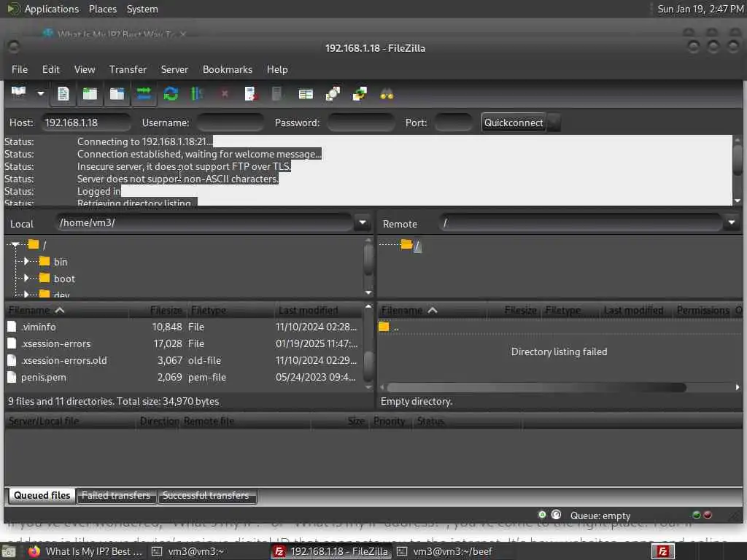Open the Edit menu
Image resolution: width=747 pixels, height=560 pixels.
coord(50,69)
